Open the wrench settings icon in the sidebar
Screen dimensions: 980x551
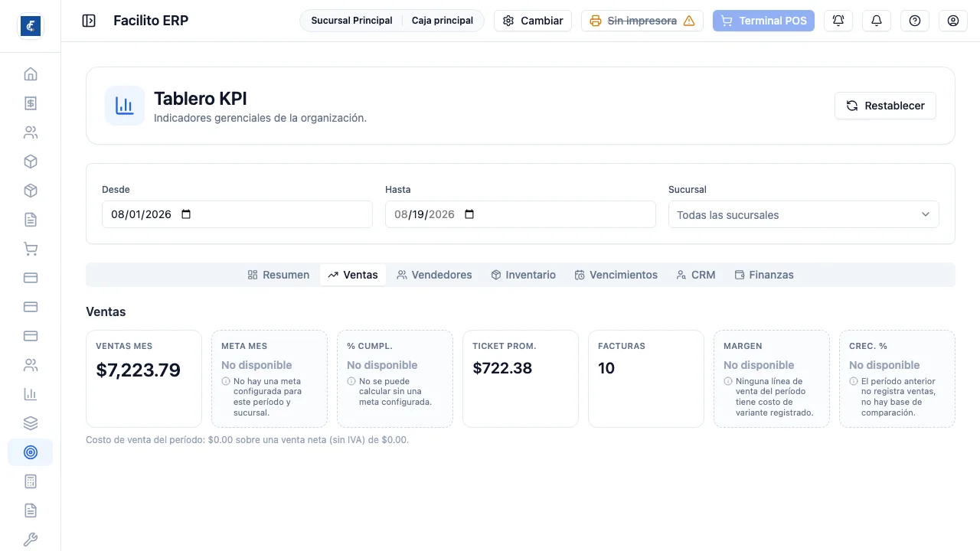tap(31, 540)
